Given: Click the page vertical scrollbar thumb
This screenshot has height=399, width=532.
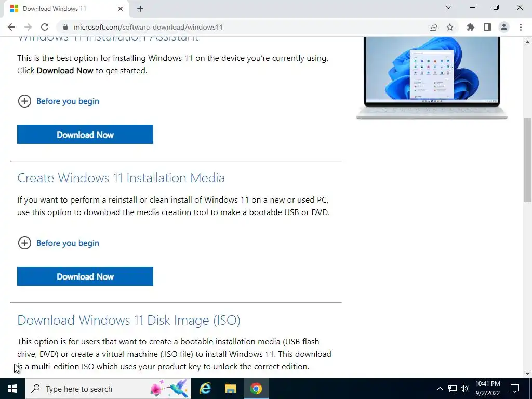Looking at the screenshot, I should 528,160.
